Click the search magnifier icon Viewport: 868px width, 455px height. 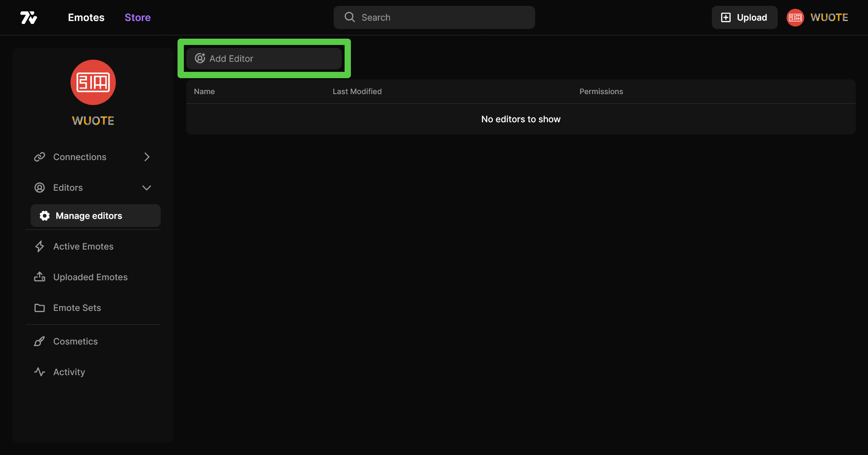point(350,17)
